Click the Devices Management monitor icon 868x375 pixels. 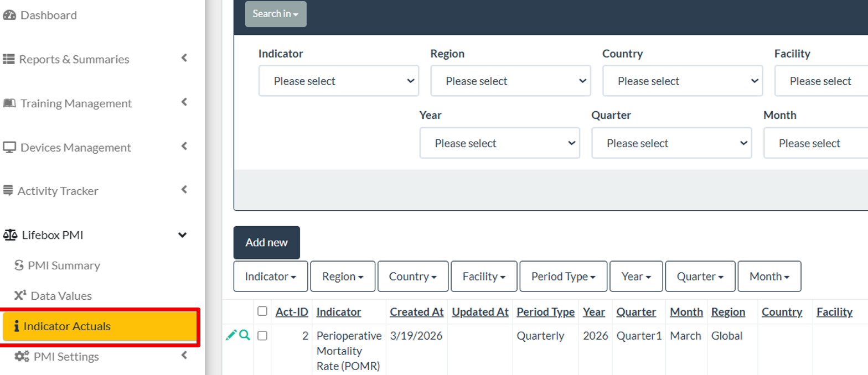tap(9, 148)
